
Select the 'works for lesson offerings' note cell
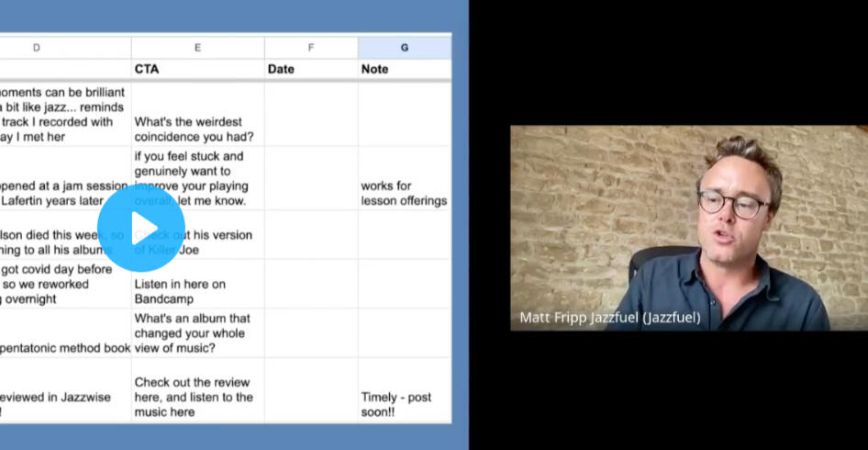point(404,193)
